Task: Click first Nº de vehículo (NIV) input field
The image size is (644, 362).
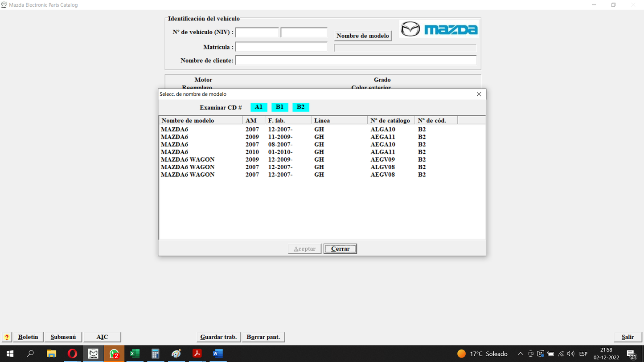Action: click(x=257, y=32)
